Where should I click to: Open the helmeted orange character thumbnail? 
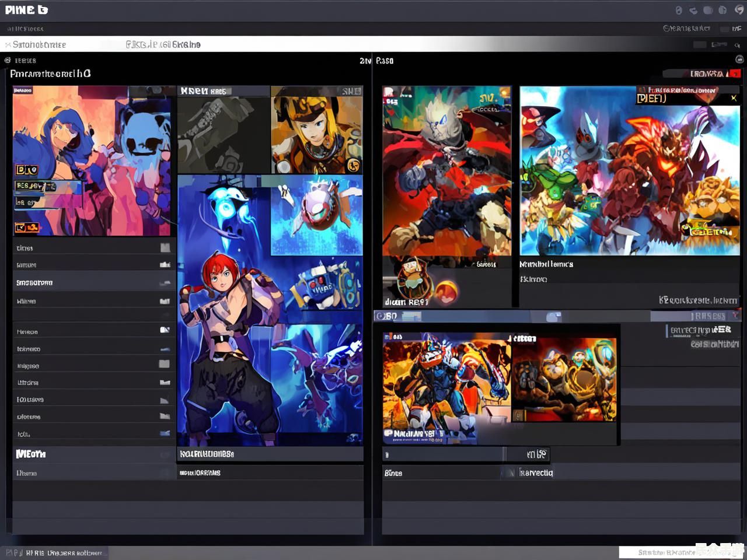click(316, 130)
